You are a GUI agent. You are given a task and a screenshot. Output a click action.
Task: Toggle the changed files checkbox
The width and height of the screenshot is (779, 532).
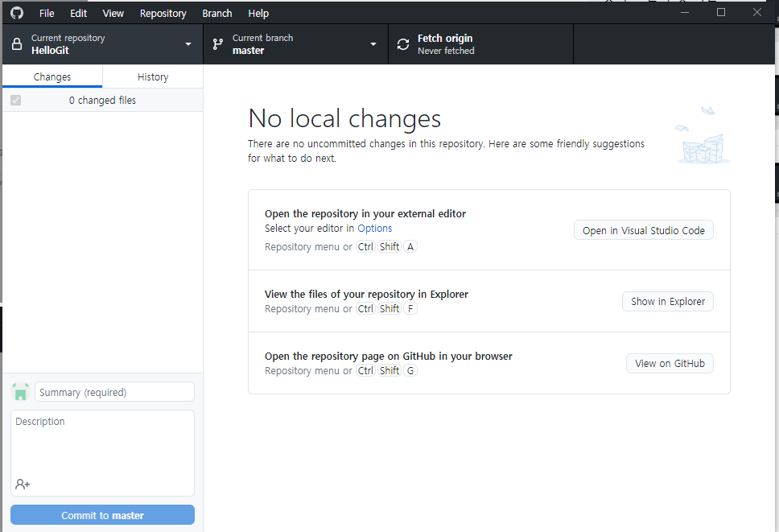(16, 101)
